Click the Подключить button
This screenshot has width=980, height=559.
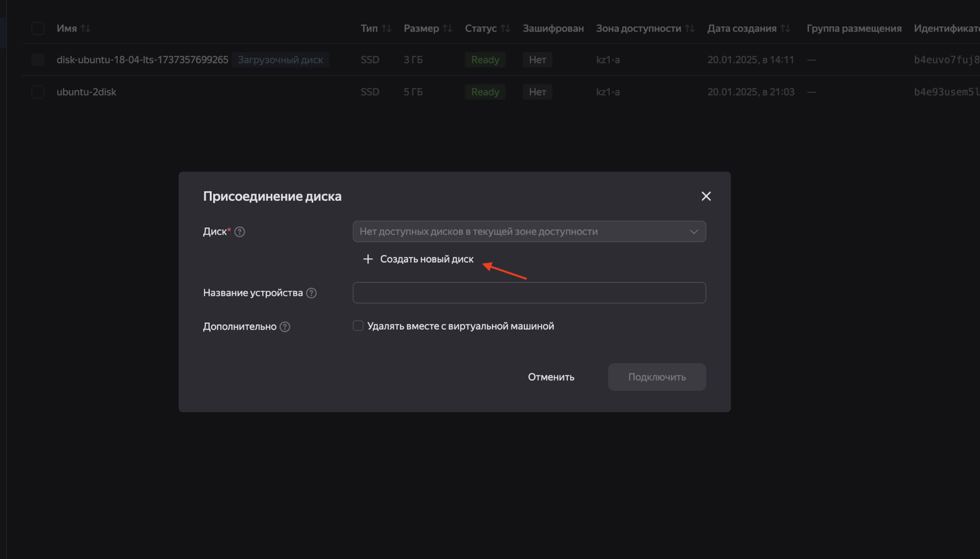(x=657, y=377)
